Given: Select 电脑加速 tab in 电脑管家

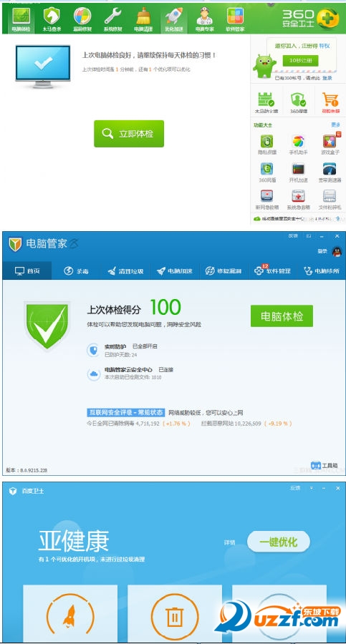Looking at the screenshot, I should coord(175,271).
